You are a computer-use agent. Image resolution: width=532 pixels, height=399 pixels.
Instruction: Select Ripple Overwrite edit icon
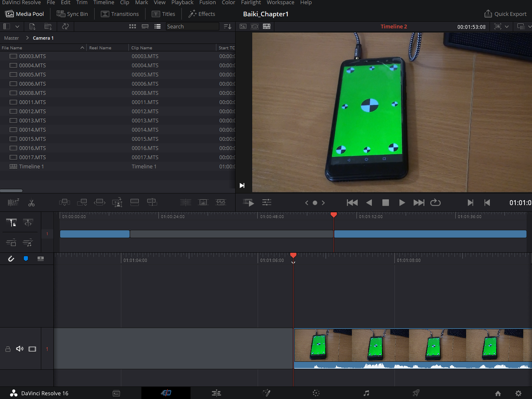coord(100,202)
